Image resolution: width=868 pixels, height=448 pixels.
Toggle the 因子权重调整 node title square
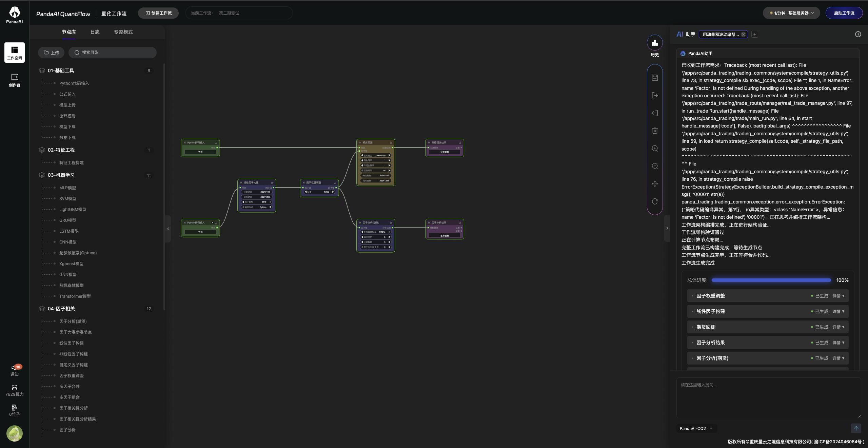tap(304, 183)
